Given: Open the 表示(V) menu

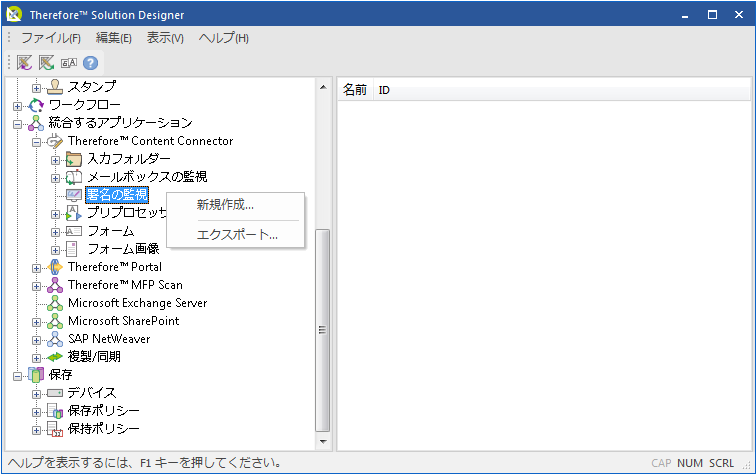Looking at the screenshot, I should click(165, 38).
